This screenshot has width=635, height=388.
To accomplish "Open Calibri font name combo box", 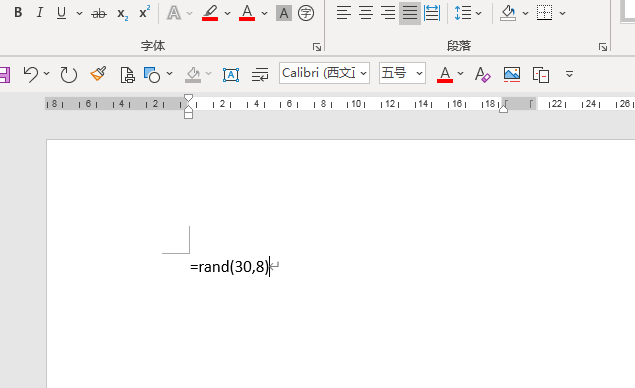I will click(x=324, y=73).
